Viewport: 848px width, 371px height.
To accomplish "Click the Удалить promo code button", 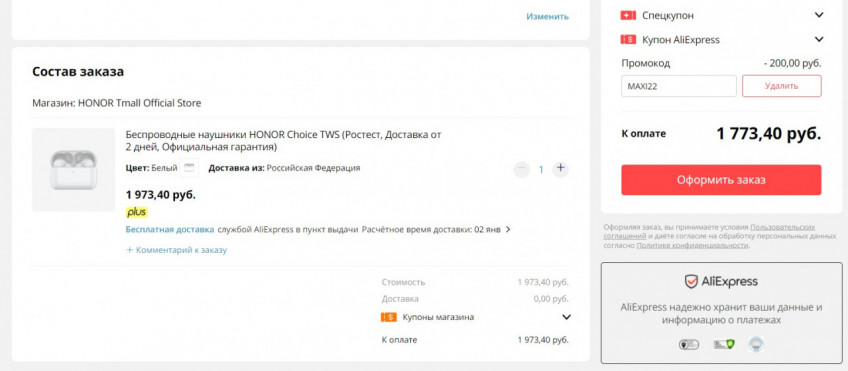I will pyautogui.click(x=781, y=86).
